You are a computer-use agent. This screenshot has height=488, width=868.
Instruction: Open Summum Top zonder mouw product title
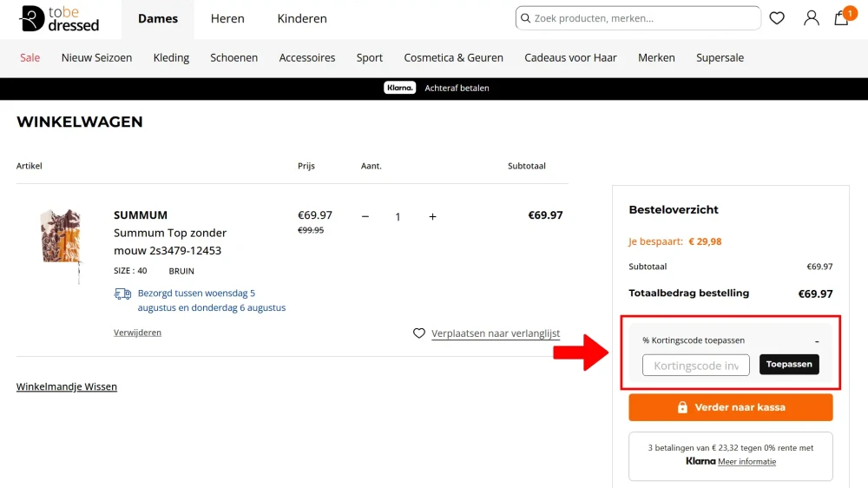pos(170,241)
